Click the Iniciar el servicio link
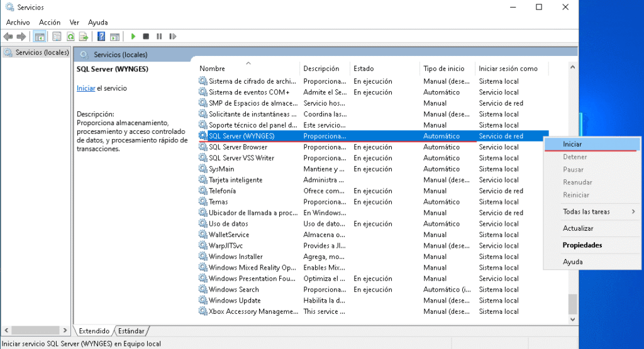 (x=86, y=89)
